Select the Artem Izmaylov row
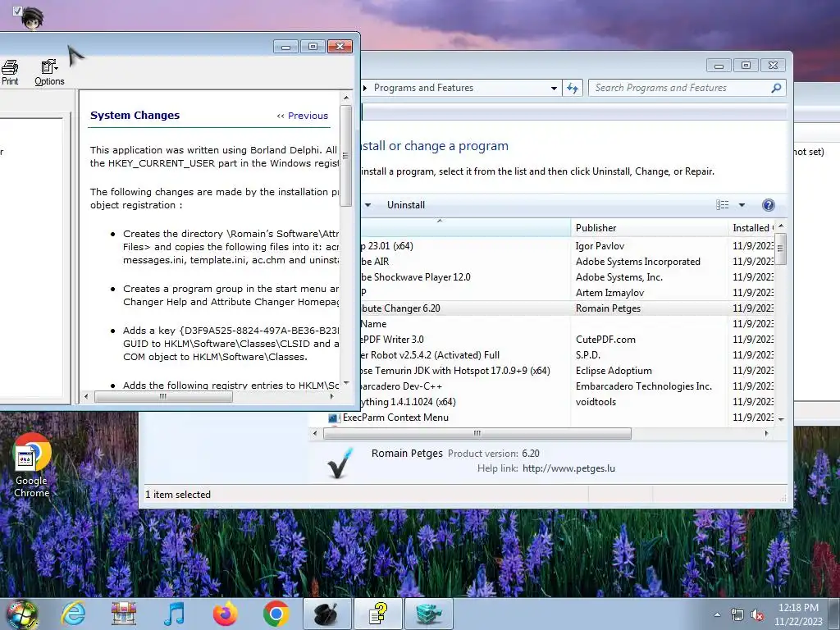 click(568, 293)
